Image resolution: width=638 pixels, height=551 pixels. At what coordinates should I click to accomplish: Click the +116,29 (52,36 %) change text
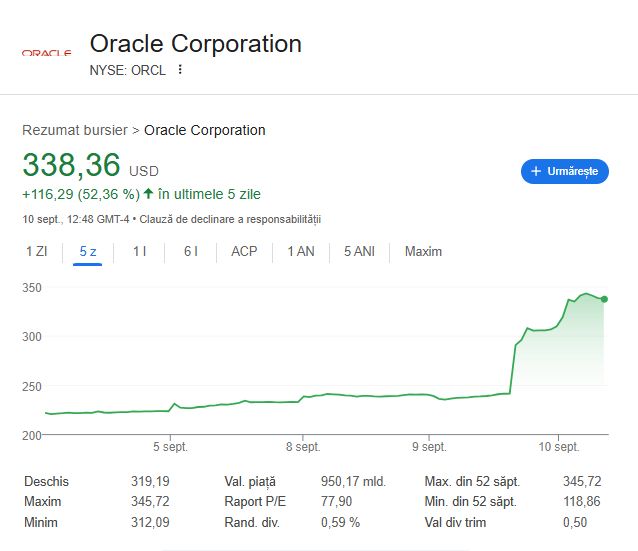click(81, 195)
